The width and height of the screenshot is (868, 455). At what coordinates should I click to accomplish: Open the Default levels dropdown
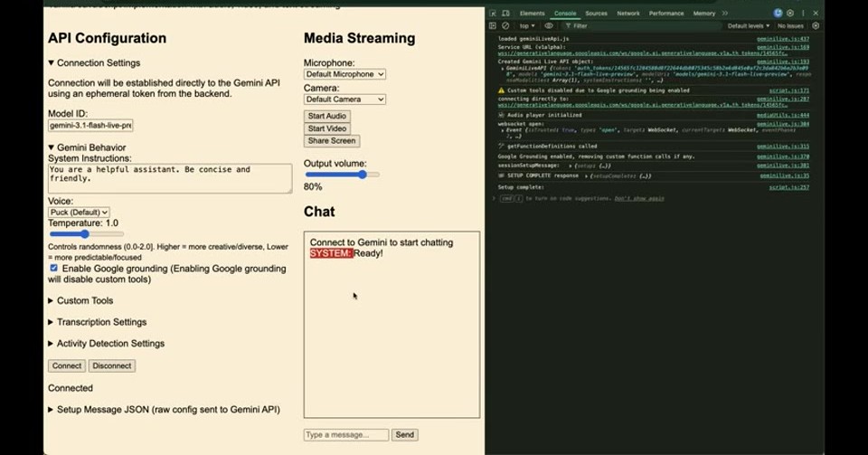tap(749, 25)
